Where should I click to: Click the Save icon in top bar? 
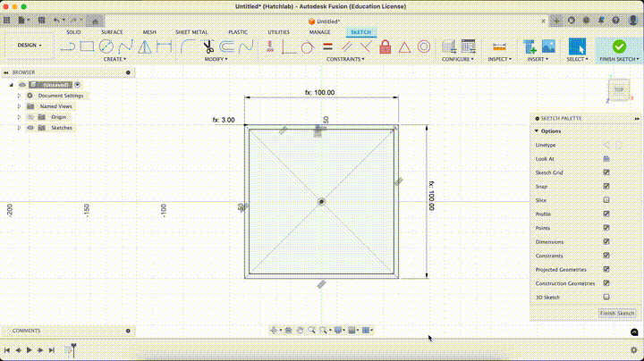click(x=41, y=20)
